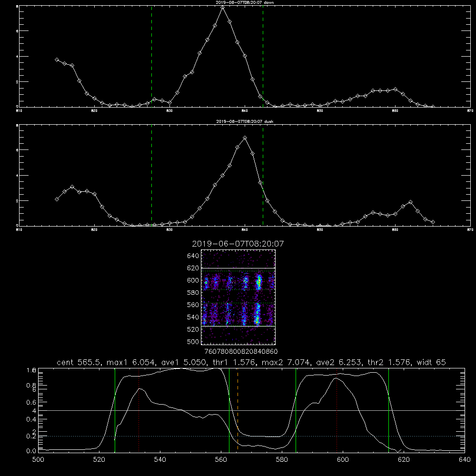Click the secondary peak marker near 860 on dawn curve
This screenshot has width=476, height=476.
click(x=395, y=89)
